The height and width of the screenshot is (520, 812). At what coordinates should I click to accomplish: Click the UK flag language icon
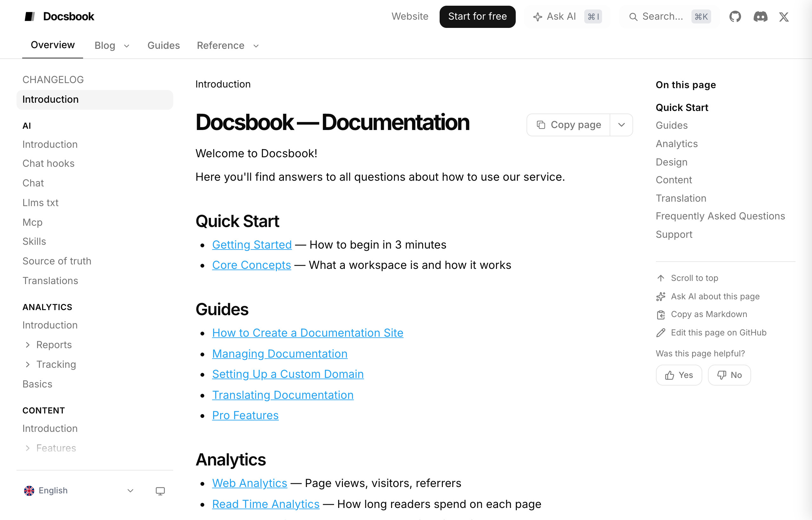(x=29, y=491)
